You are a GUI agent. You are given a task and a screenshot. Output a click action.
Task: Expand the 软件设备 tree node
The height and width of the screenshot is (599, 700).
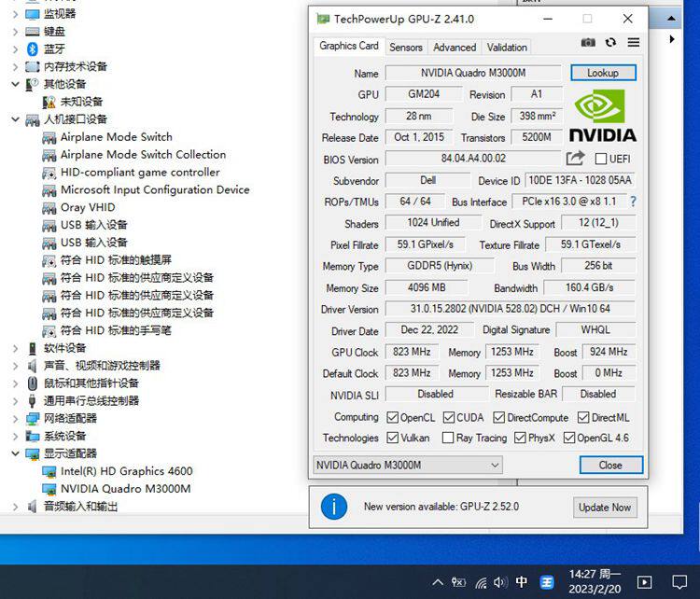point(15,348)
